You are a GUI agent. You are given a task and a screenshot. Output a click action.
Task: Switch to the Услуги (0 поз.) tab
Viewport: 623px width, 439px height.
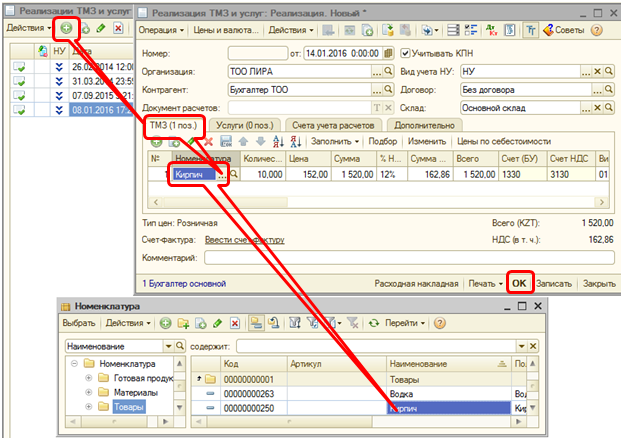(x=245, y=126)
